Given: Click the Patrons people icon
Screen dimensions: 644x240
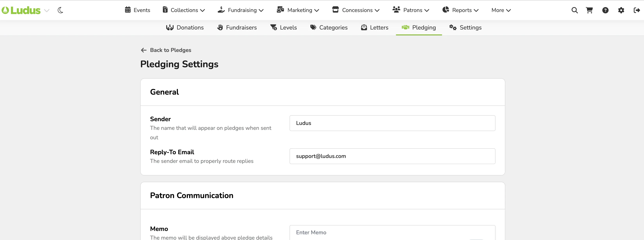Looking at the screenshot, I should [396, 10].
